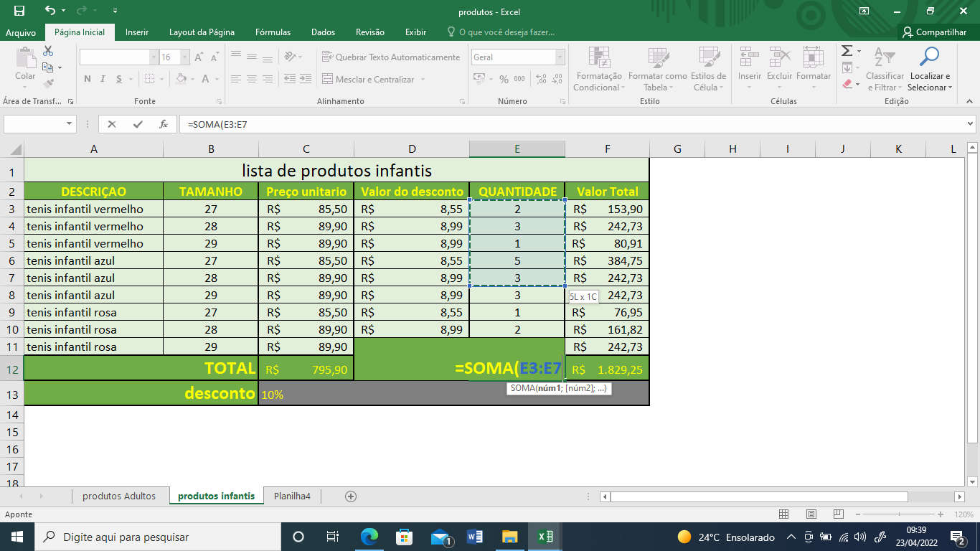Open the Planilha4 sheet tab
The image size is (980, 551).
(x=292, y=496)
